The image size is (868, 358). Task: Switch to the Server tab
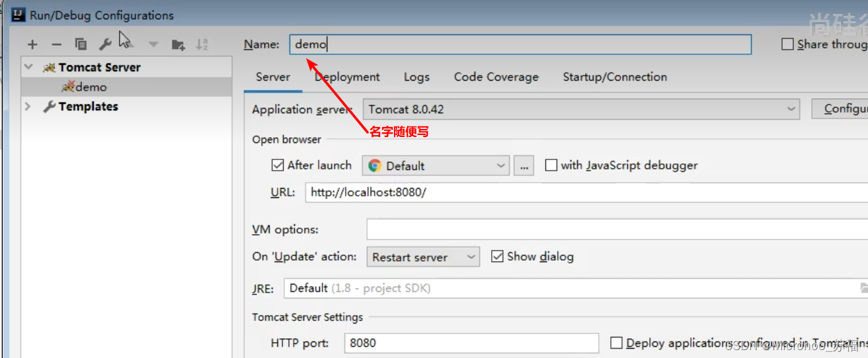pyautogui.click(x=273, y=77)
